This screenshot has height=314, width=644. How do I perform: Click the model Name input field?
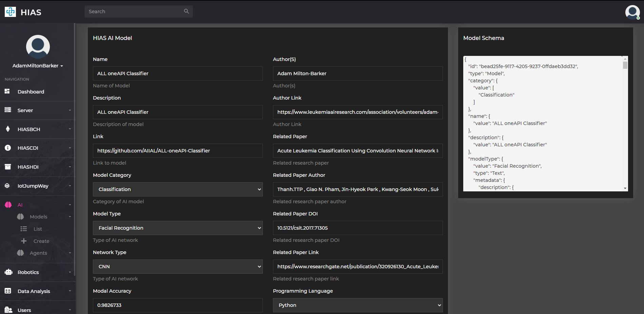(178, 74)
